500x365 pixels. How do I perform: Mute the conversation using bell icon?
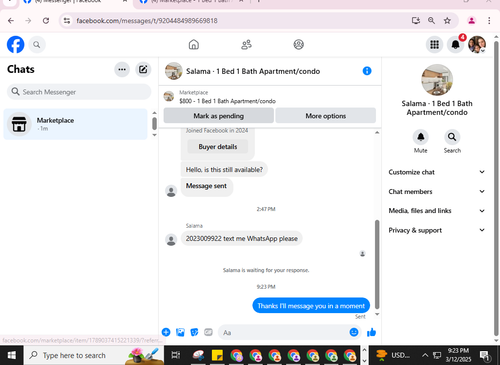pos(421,137)
